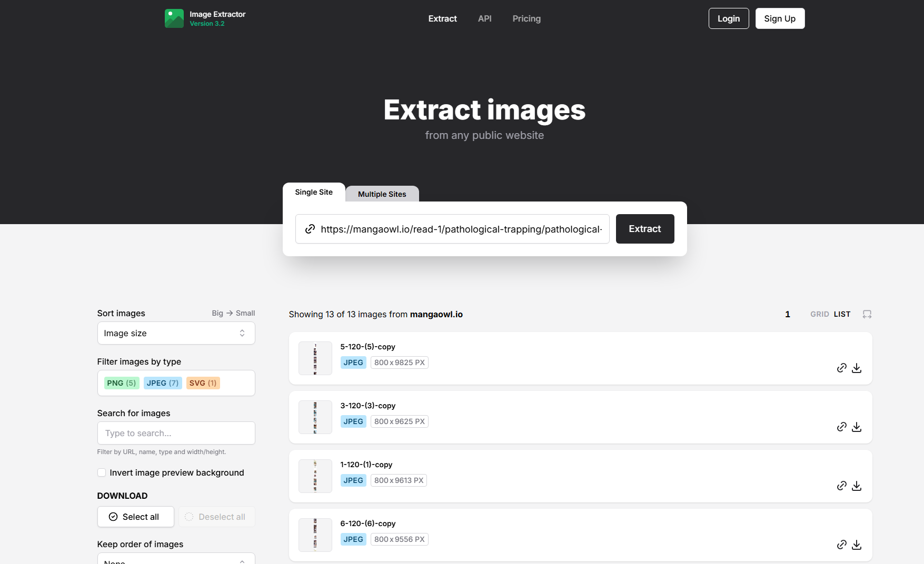Enable Invert image preview background checkbox

coord(102,472)
